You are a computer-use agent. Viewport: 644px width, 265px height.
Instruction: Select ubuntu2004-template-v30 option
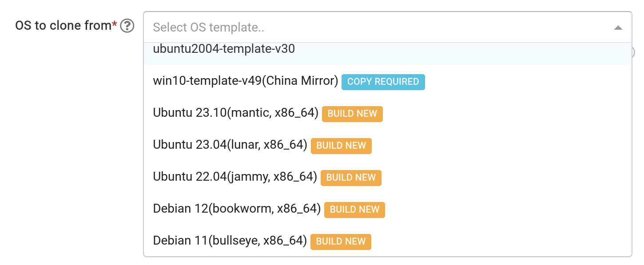click(224, 50)
